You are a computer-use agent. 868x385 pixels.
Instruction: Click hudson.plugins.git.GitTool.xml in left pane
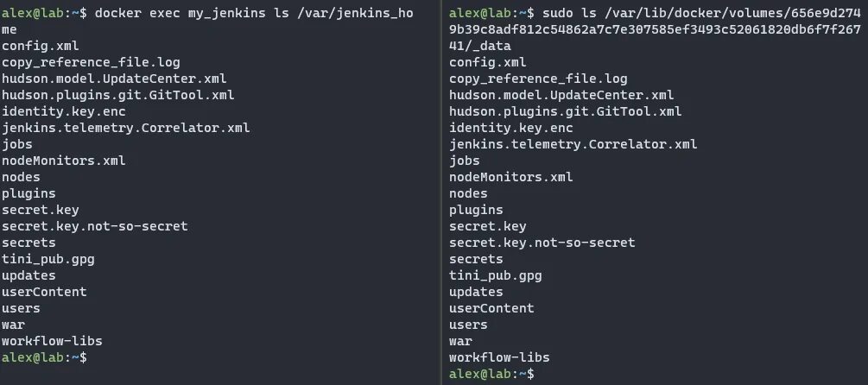[118, 95]
